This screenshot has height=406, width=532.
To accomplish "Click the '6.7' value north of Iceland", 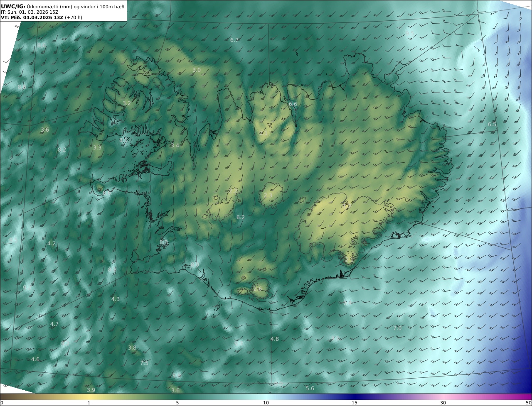I will tap(234, 40).
